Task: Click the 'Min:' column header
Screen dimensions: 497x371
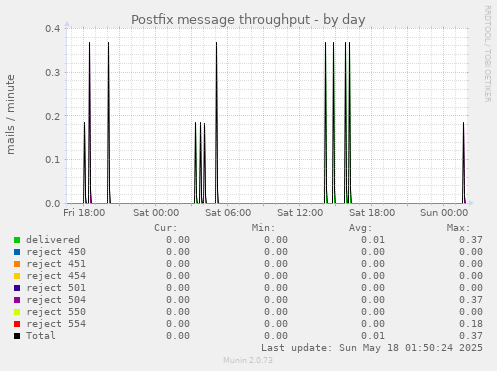Action: 263,228
